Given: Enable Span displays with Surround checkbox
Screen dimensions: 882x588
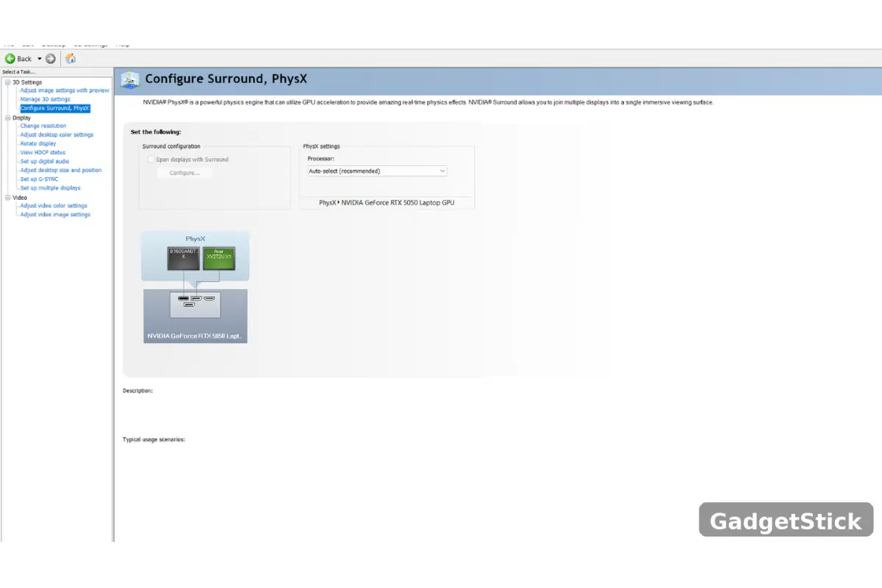Looking at the screenshot, I should pos(151,159).
